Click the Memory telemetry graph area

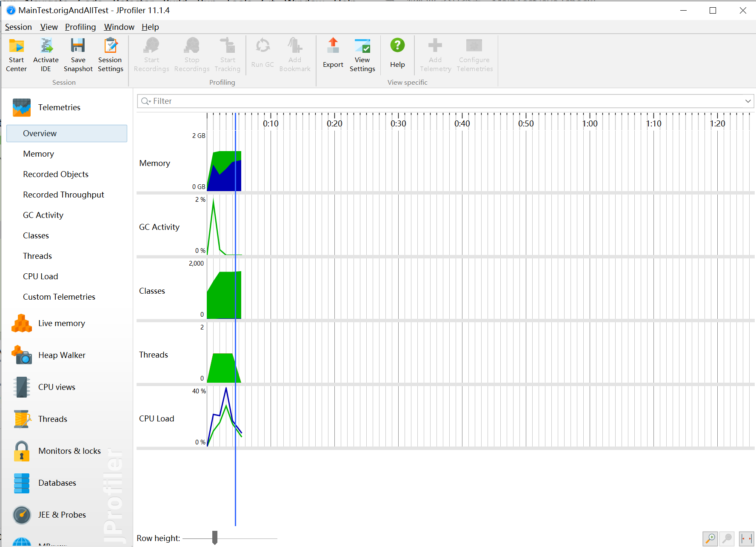(x=224, y=171)
